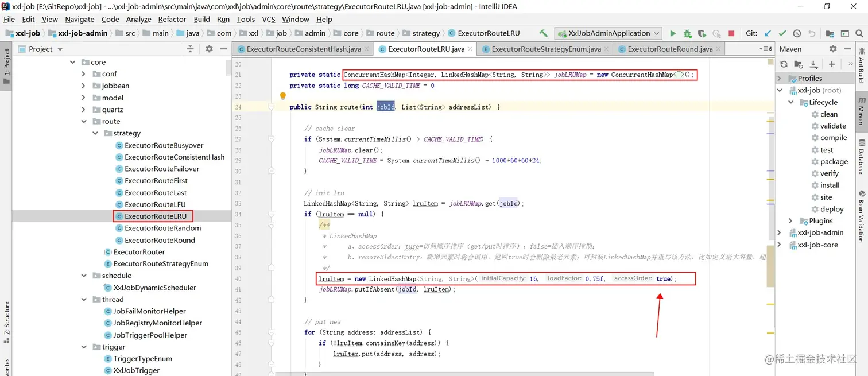This screenshot has width=868, height=376.
Task: Expand Maven Profiles node
Action: (780, 79)
